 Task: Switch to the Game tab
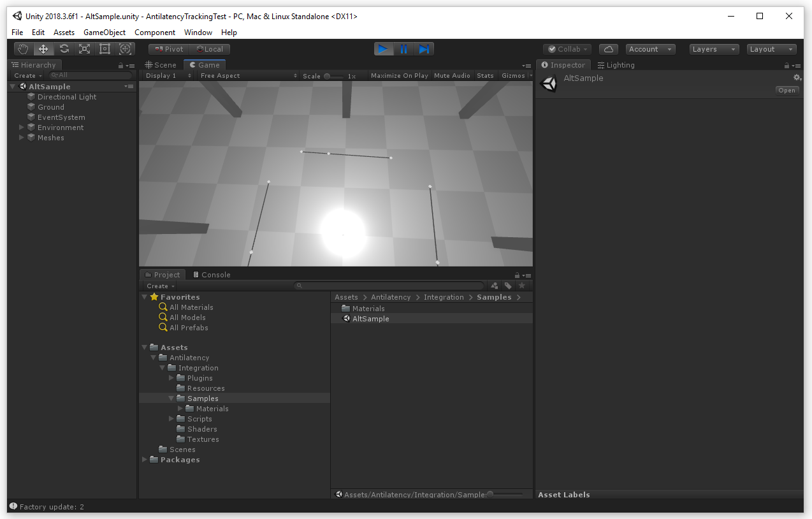(x=204, y=65)
